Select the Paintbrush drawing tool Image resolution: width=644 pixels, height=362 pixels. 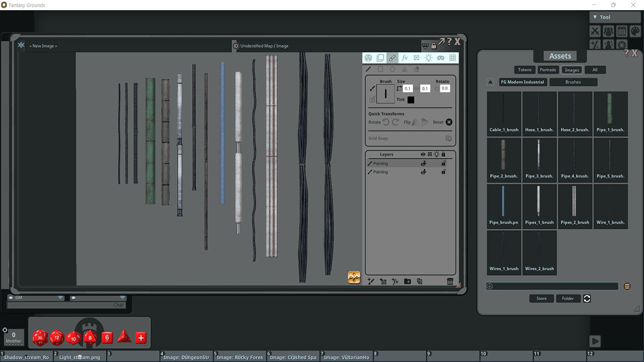click(x=392, y=57)
